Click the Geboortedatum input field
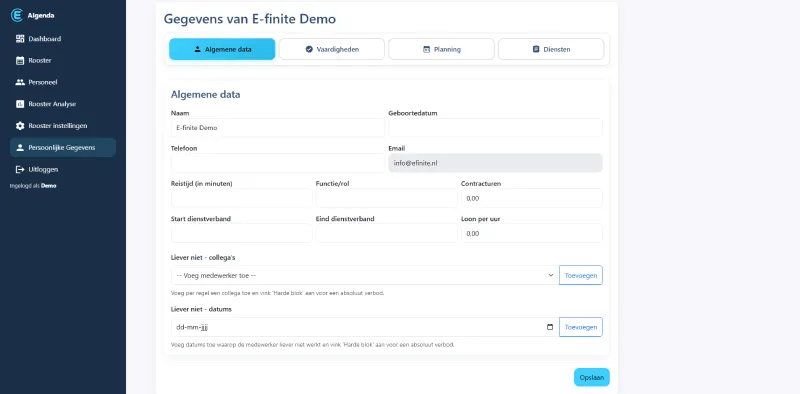 click(x=495, y=128)
